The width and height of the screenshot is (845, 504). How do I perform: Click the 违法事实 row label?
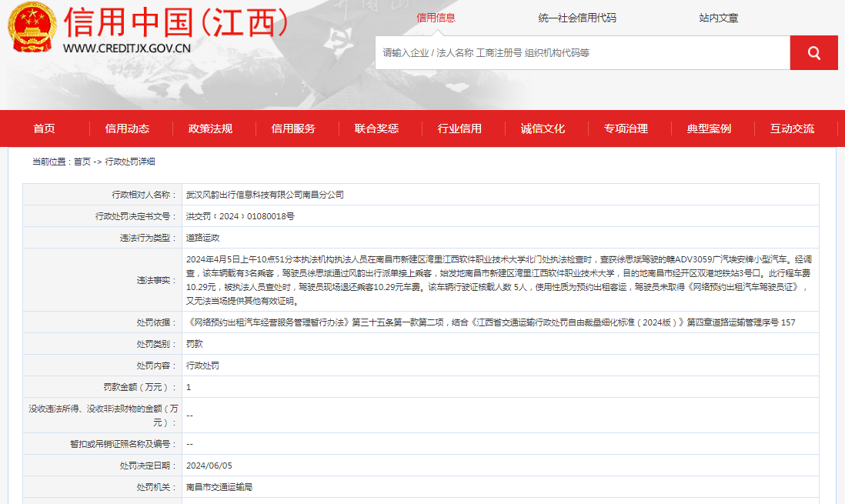coord(156,280)
